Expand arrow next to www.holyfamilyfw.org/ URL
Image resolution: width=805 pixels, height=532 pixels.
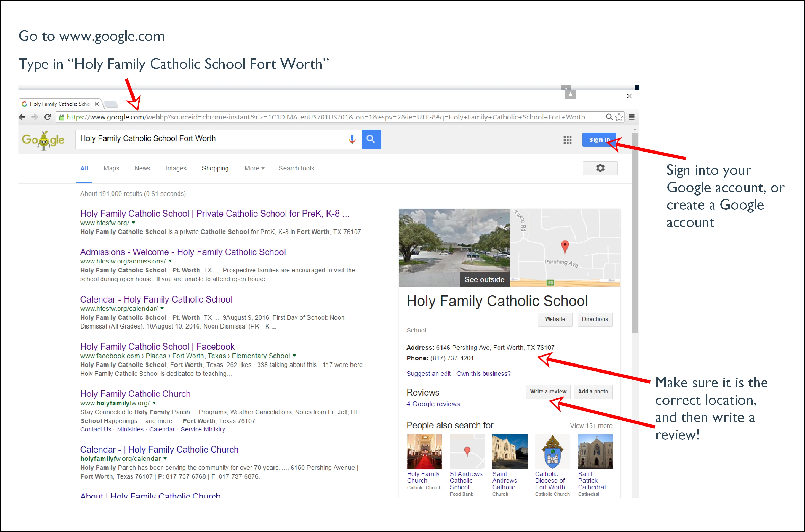pos(154,403)
